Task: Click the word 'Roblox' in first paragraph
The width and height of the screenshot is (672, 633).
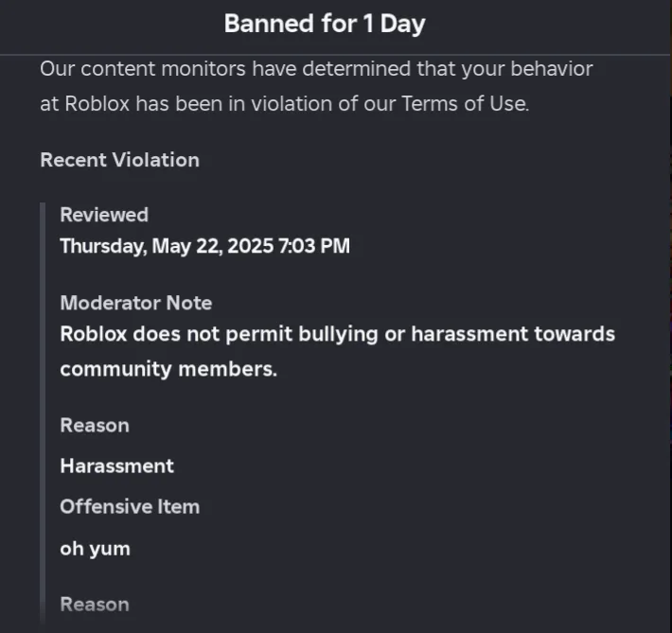Action: point(97,104)
